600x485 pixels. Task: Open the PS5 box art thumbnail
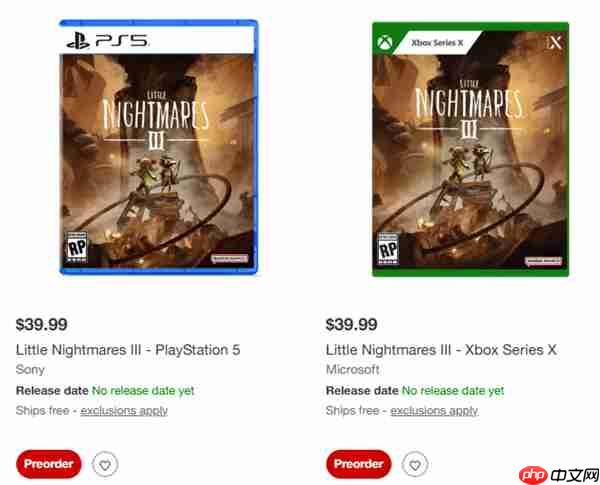click(158, 148)
